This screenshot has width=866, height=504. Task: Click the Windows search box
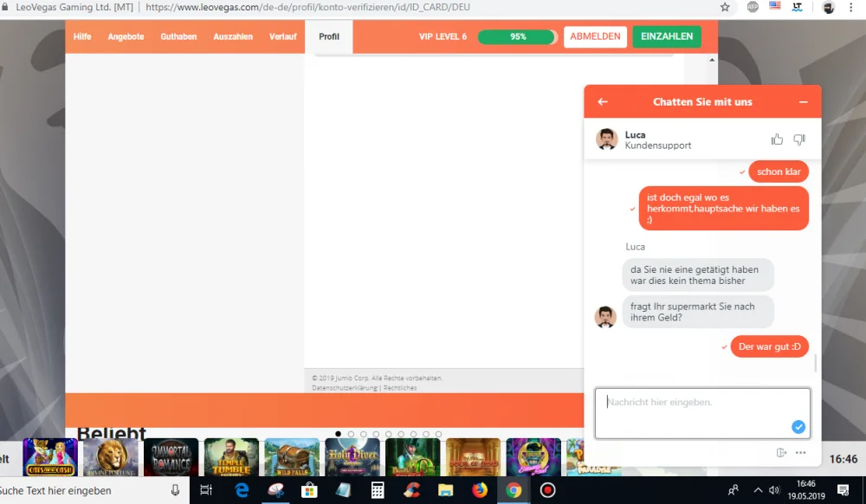(94, 490)
